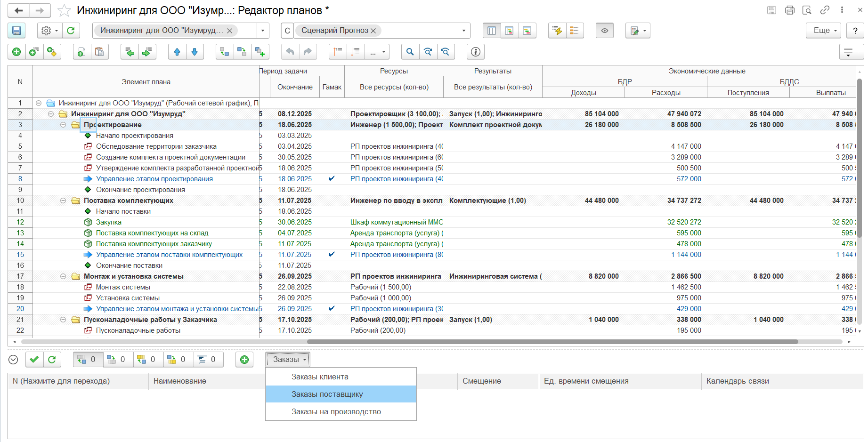Move the selected row up with the blue arrow

click(177, 52)
